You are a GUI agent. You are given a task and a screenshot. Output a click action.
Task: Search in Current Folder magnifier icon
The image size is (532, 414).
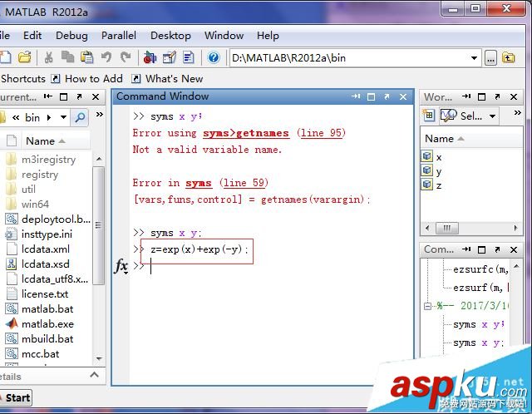(80, 118)
